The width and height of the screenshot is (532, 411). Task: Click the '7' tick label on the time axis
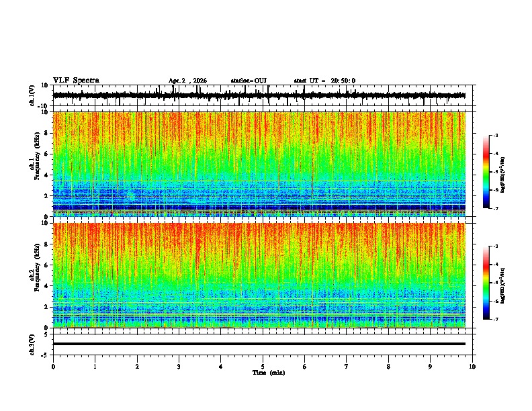point(347,367)
